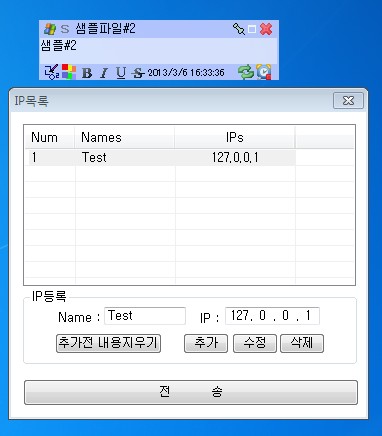The width and height of the screenshot is (382, 436).
Task: Select the 127.0.0.1 cell in list
Action: 235,157
